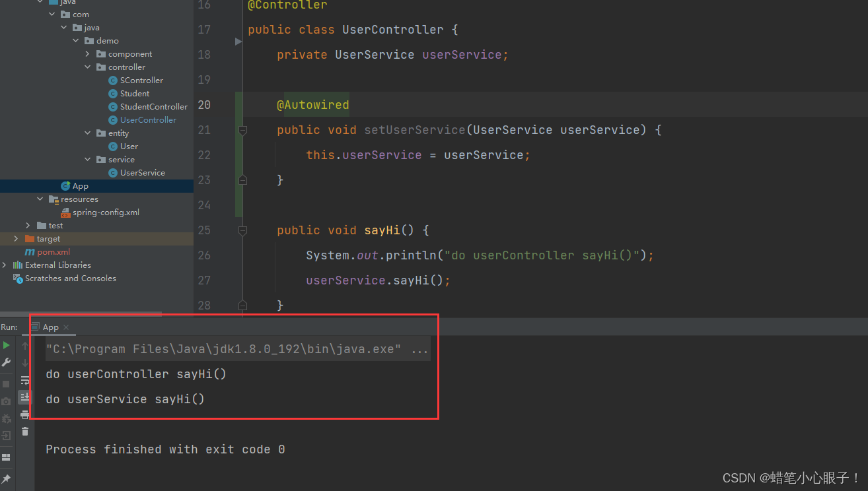Click the resources folder icon
The width and height of the screenshot is (868, 491).
(x=54, y=199)
